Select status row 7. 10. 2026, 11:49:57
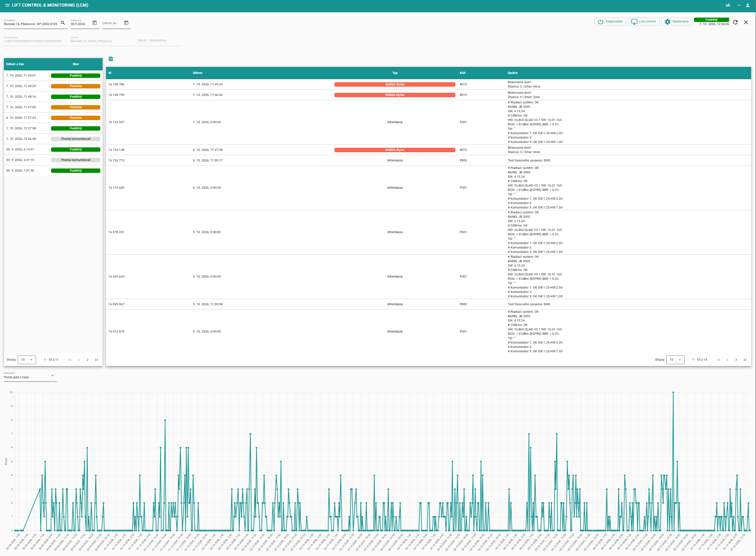Screen dimensions: 756x556 tap(53, 76)
